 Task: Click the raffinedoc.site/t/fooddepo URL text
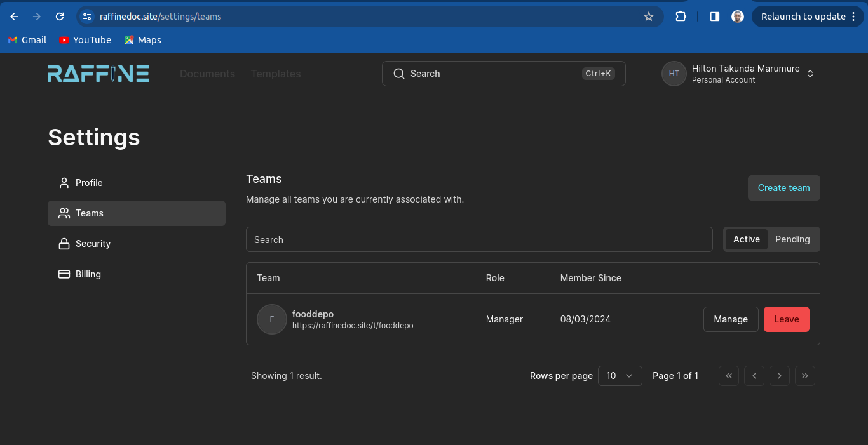tap(353, 326)
